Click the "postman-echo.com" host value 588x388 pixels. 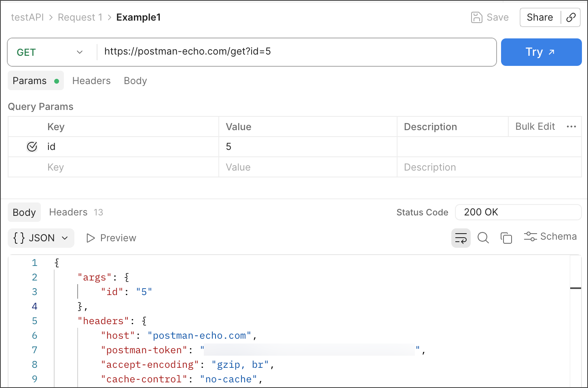pyautogui.click(x=199, y=335)
